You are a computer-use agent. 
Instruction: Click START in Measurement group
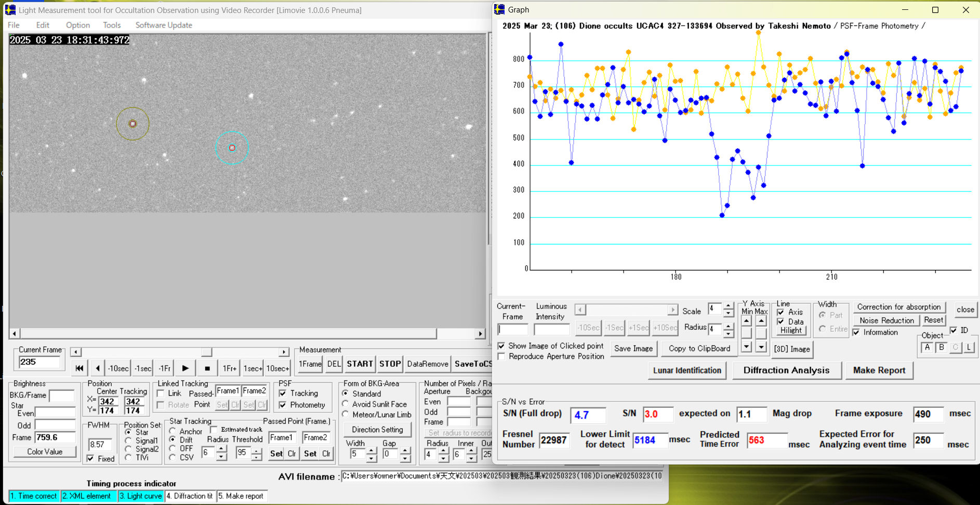click(360, 364)
